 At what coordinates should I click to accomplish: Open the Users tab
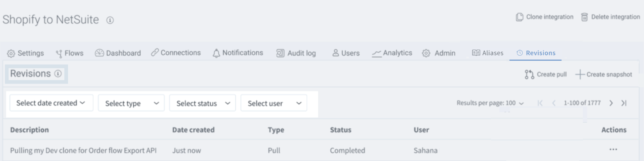[x=346, y=53]
